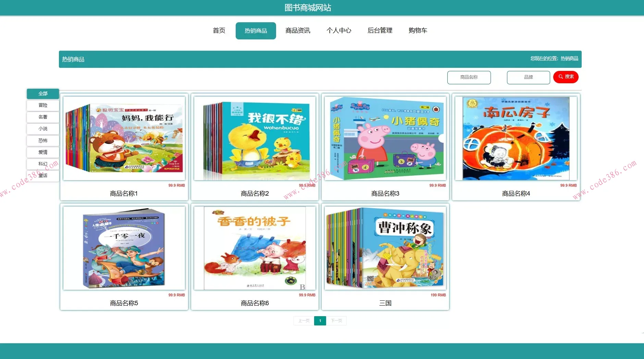Filter books by 名著 category
The height and width of the screenshot is (359, 644).
pos(42,117)
